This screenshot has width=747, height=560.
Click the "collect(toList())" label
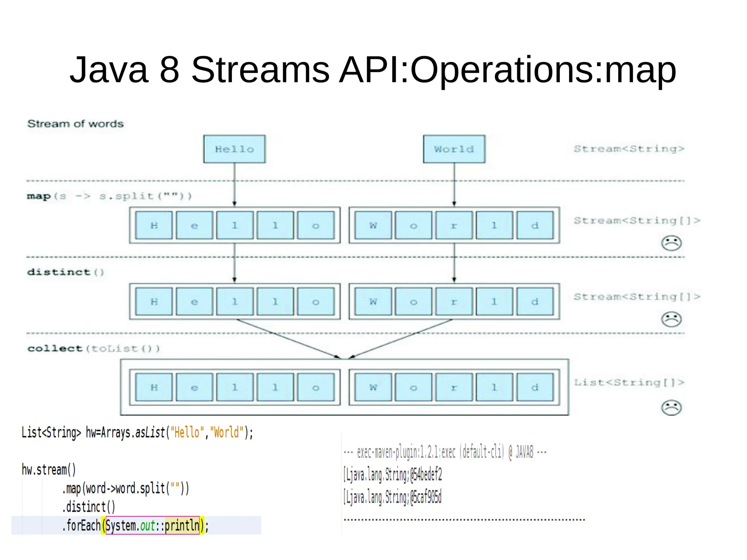pos(94,348)
